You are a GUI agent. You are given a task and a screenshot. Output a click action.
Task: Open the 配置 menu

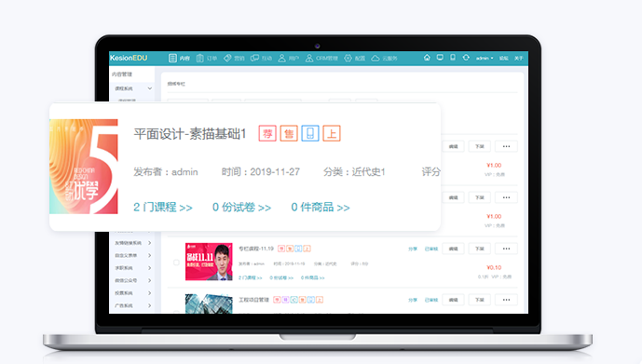(x=355, y=58)
